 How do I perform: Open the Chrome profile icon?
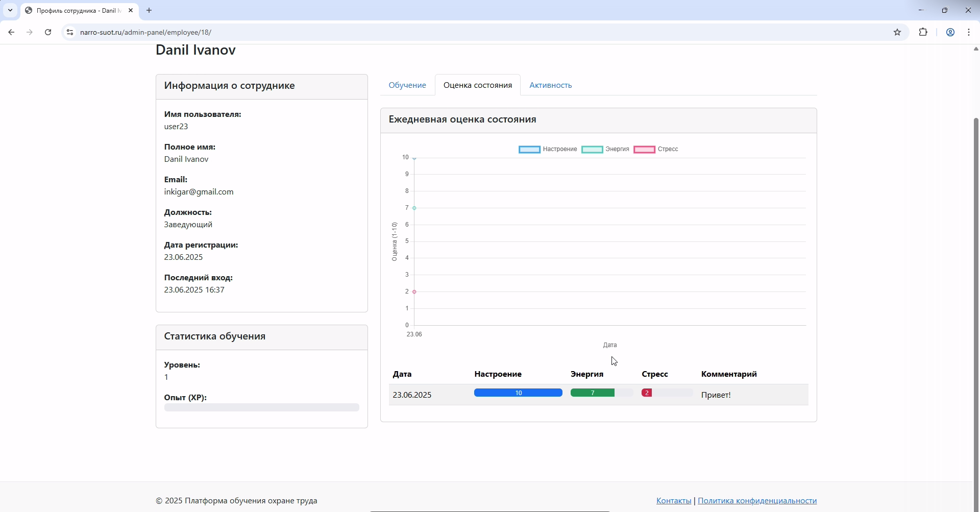point(950,32)
